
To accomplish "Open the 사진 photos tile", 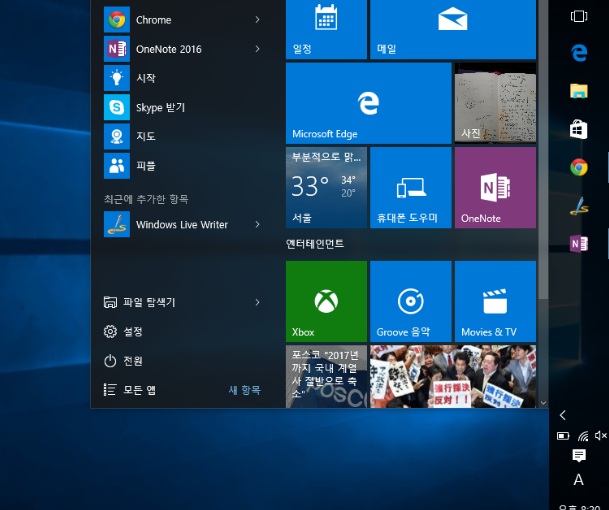I will pyautogui.click(x=495, y=103).
